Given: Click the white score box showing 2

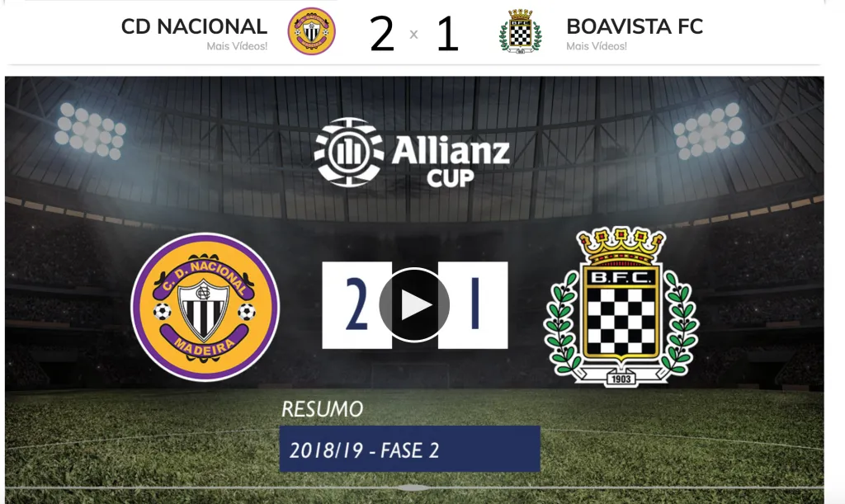Looking at the screenshot, I should point(356,304).
